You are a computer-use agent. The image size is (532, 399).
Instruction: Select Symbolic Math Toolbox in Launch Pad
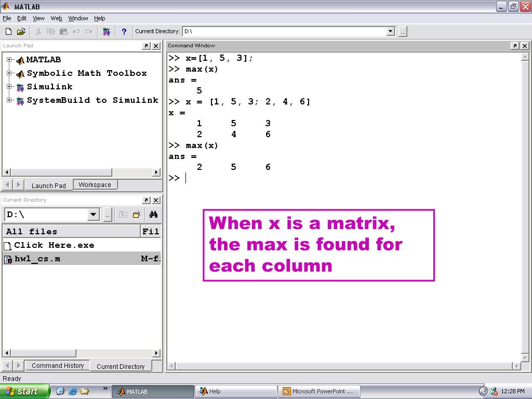click(87, 73)
